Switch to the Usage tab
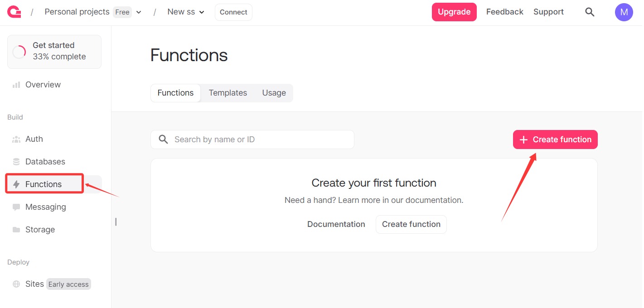 (x=274, y=93)
